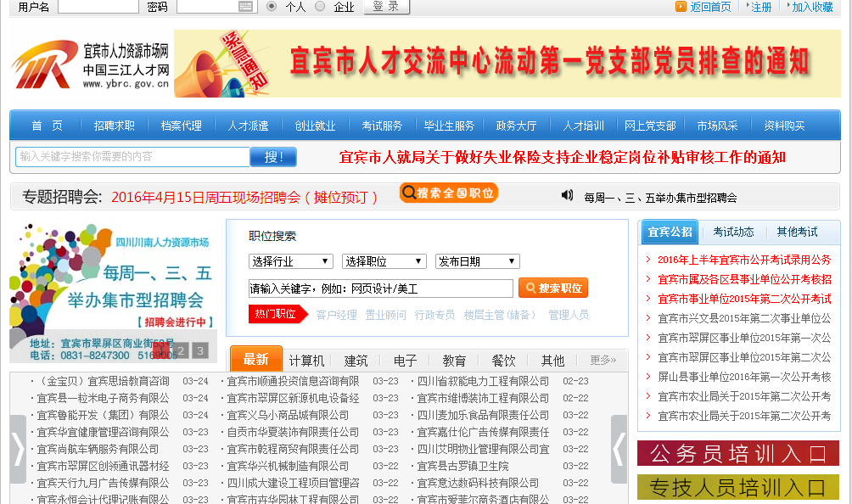The height and width of the screenshot is (504, 852).
Task: Click hot job 客户经理
Action: click(336, 315)
